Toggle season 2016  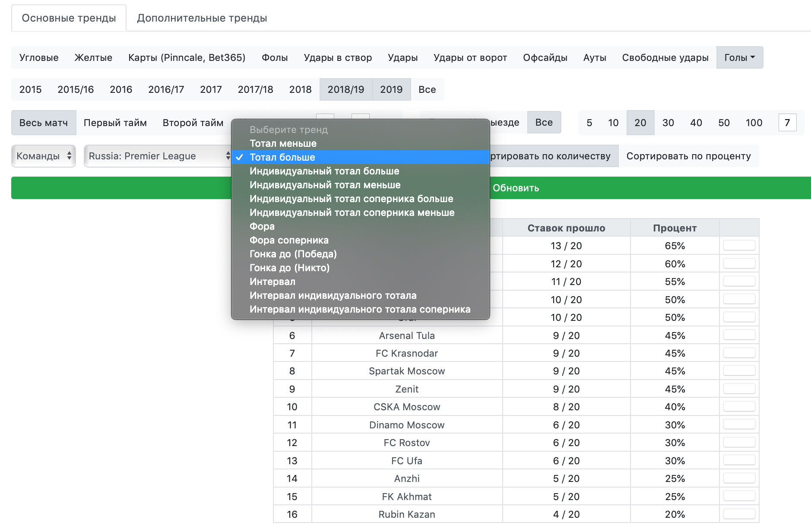click(x=121, y=89)
